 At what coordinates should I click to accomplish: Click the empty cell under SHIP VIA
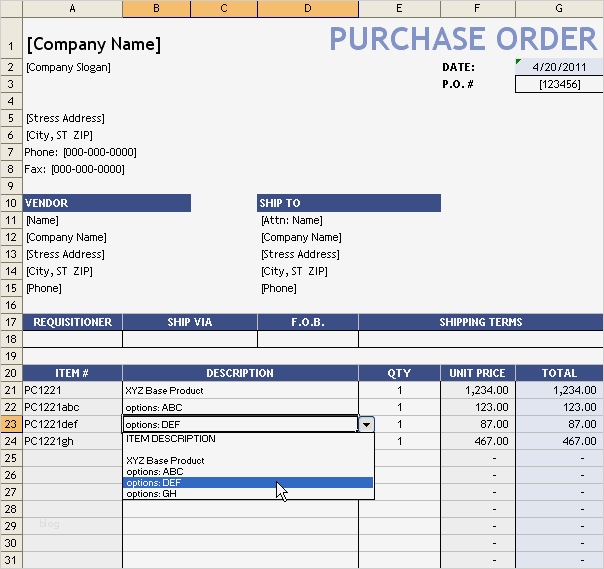coord(190,339)
